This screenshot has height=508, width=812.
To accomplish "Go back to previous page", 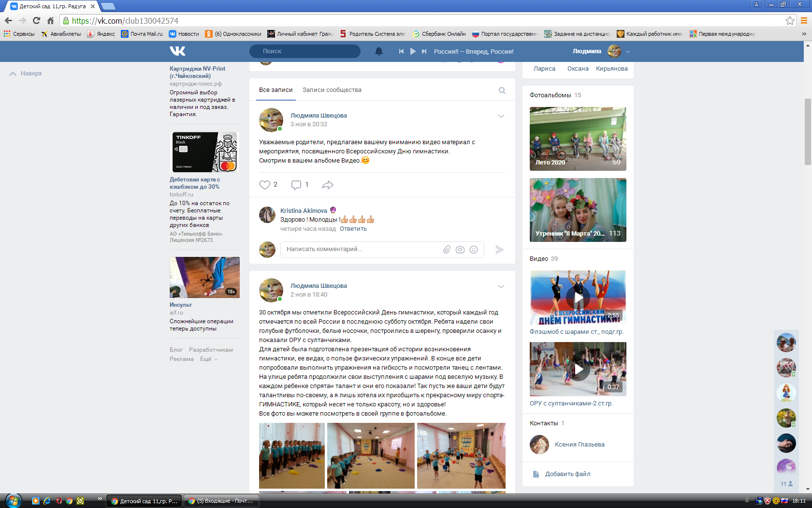I will click(x=8, y=21).
